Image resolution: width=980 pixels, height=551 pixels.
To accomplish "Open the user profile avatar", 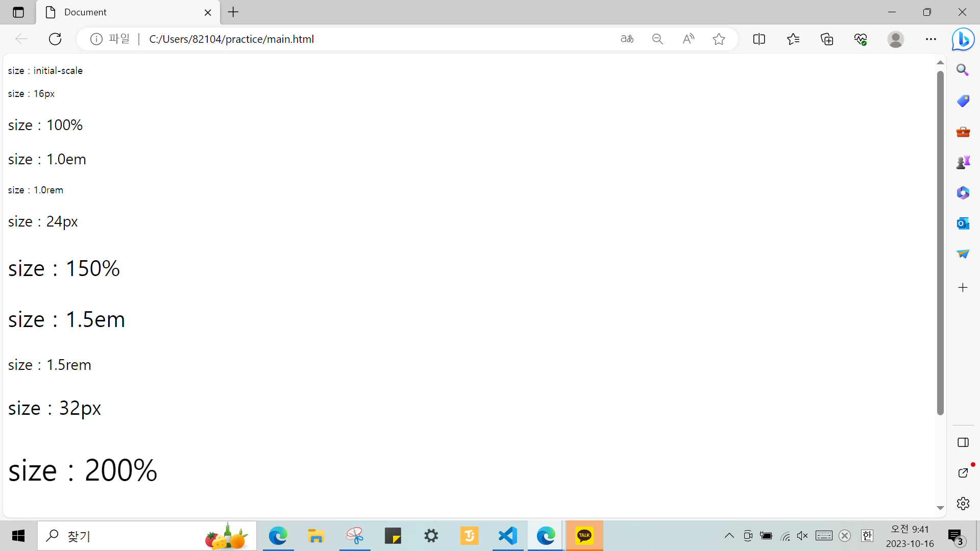I will click(x=896, y=39).
